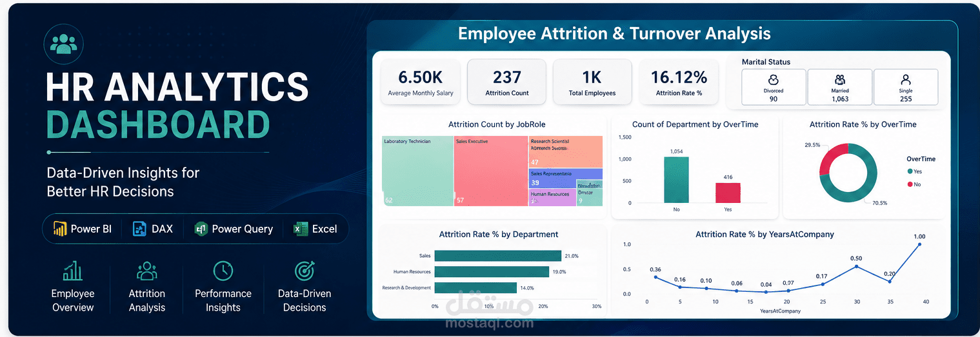Filter by Married marital status card
Viewport: 980px width, 337px height.
(840, 87)
